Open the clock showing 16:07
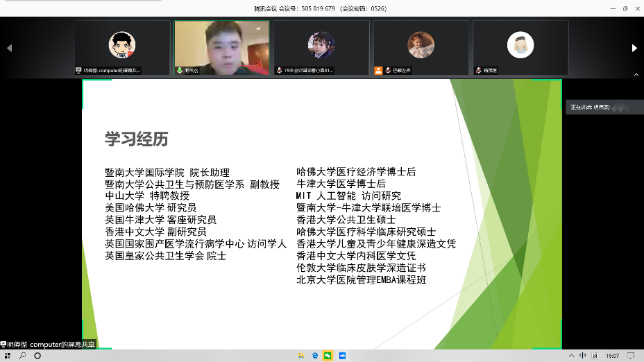Viewport: 644px width, 362px height. click(612, 355)
